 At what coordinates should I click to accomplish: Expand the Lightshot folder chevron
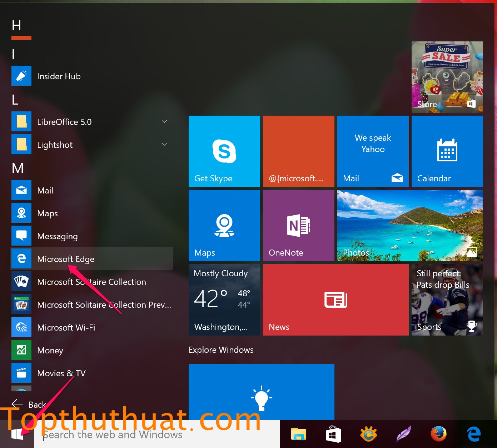(x=164, y=144)
